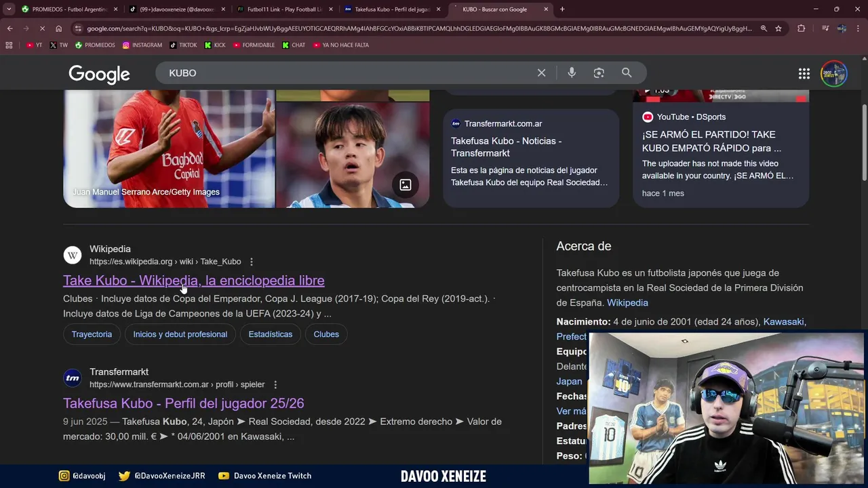The height and width of the screenshot is (488, 868).
Task: Click the Japan link in knowledge panel
Action: pos(569,382)
